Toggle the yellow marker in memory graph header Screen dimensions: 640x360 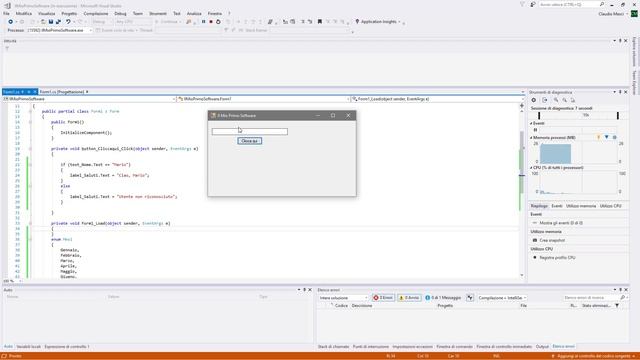pos(599,138)
